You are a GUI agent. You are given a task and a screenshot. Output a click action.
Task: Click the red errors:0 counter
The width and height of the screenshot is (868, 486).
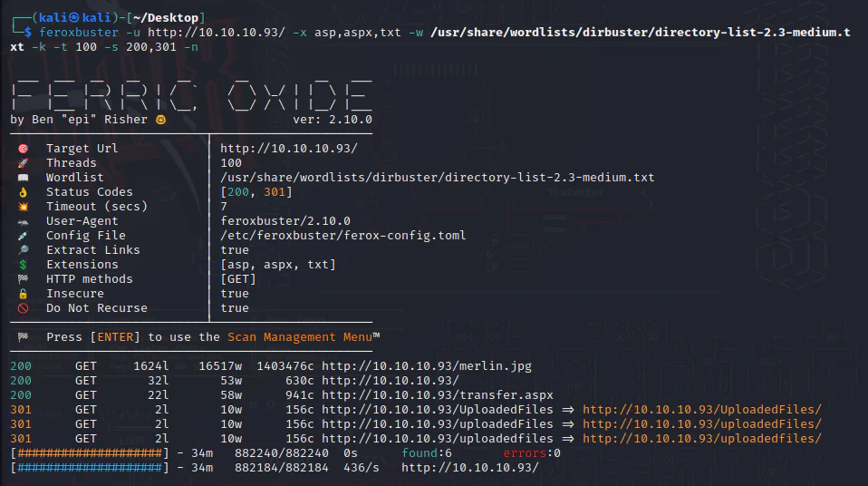532,453
